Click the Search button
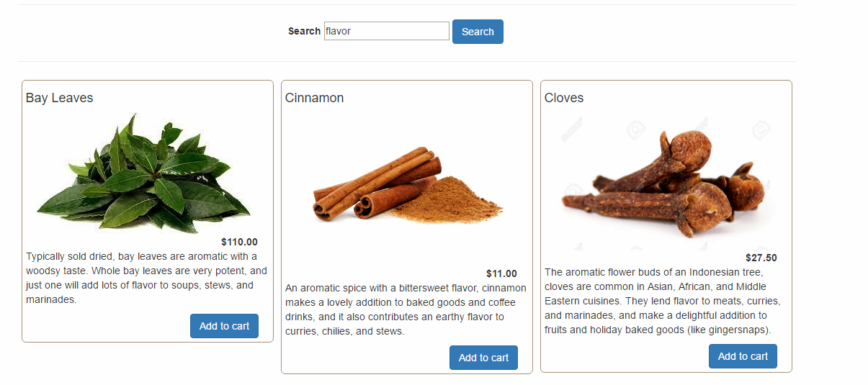Image resolution: width=868 pixels, height=385 pixels. (x=478, y=32)
